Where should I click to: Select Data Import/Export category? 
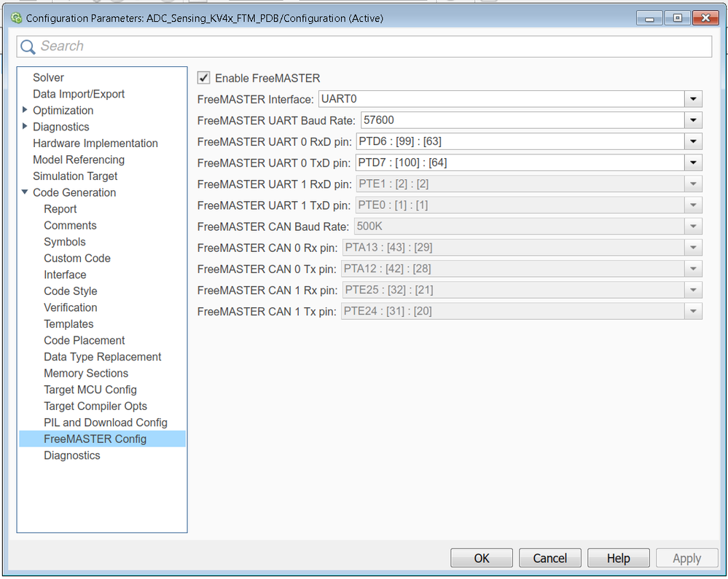(x=79, y=94)
